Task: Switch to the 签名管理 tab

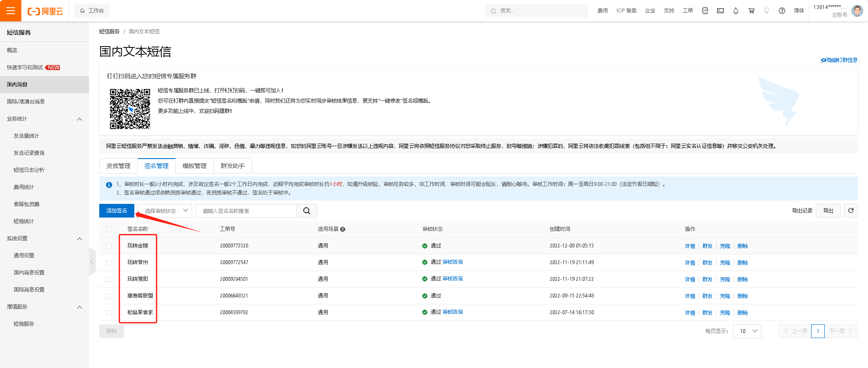Action: [157, 166]
